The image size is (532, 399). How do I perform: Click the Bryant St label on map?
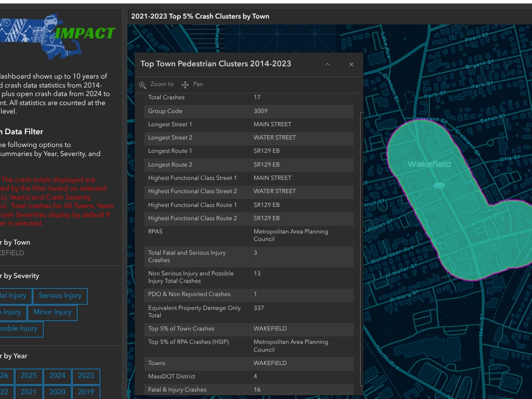click(479, 64)
